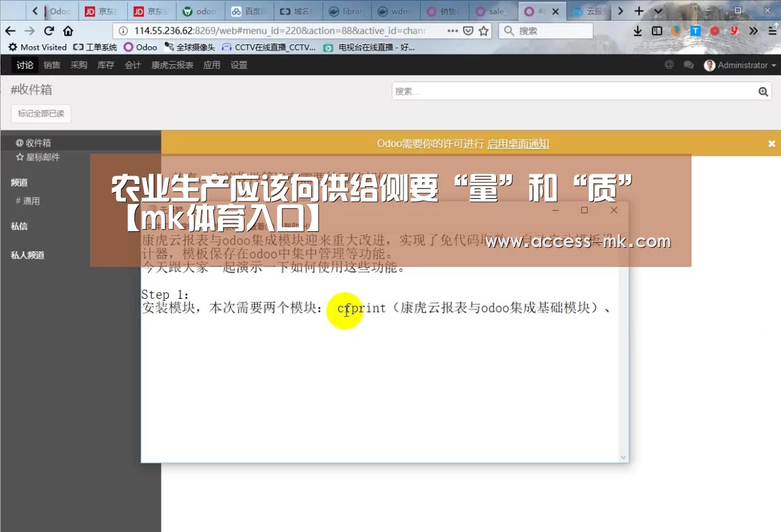Open the 电视台在线直播 bookmark
This screenshot has width=781, height=532.
(369, 47)
